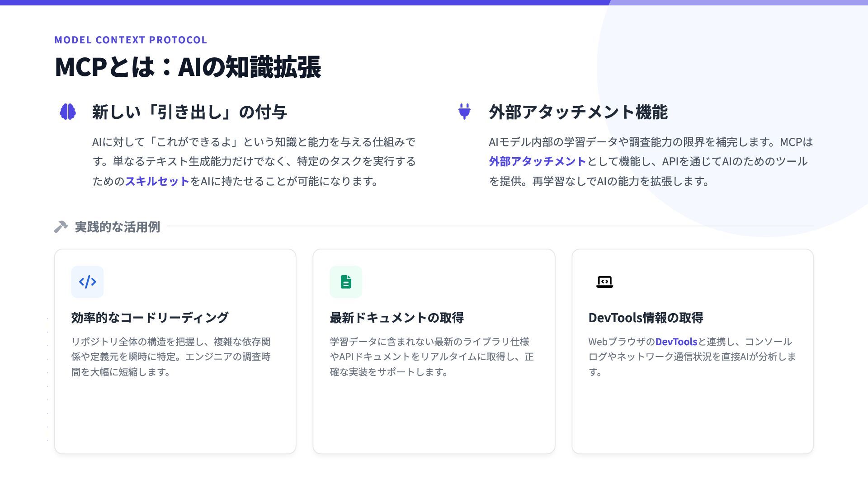868x488 pixels.
Task: Click the green document file icon
Action: pos(346,282)
